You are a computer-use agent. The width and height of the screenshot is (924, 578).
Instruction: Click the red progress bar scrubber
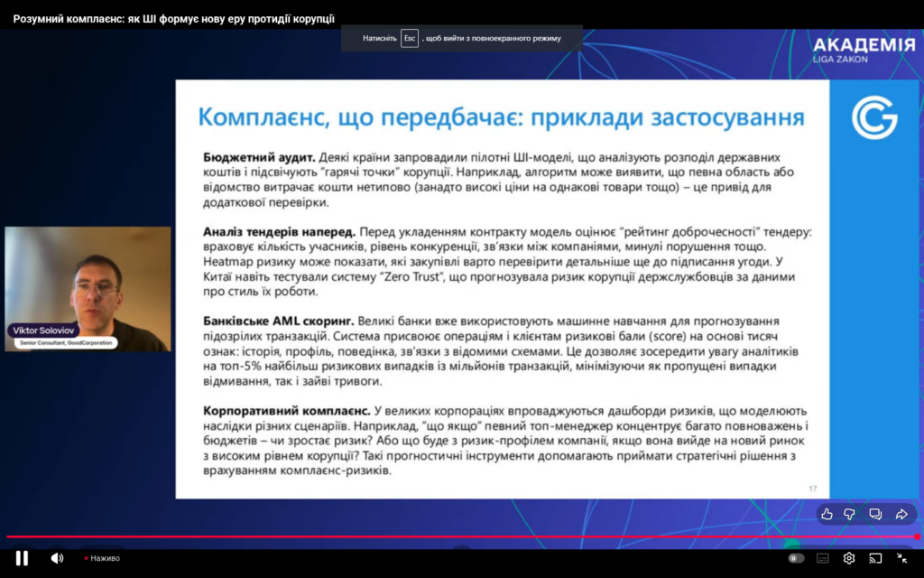917,536
